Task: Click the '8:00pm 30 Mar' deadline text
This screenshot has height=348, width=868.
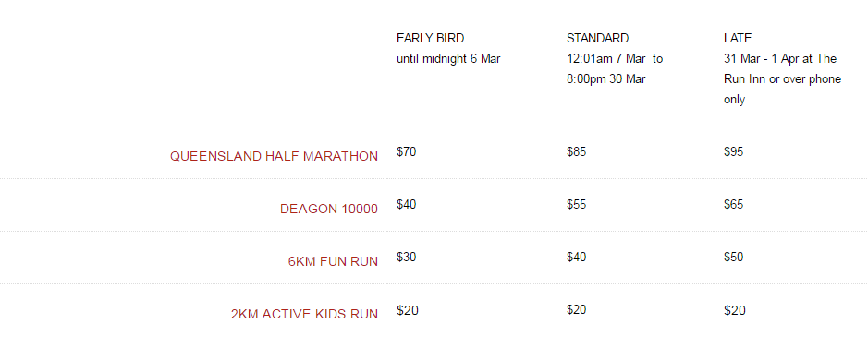Action: pos(606,79)
